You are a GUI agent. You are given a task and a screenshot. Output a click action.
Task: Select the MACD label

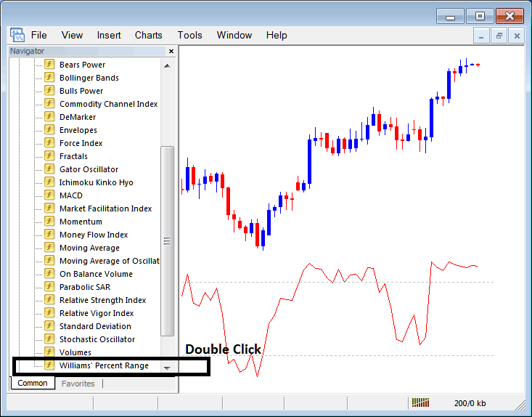click(71, 195)
